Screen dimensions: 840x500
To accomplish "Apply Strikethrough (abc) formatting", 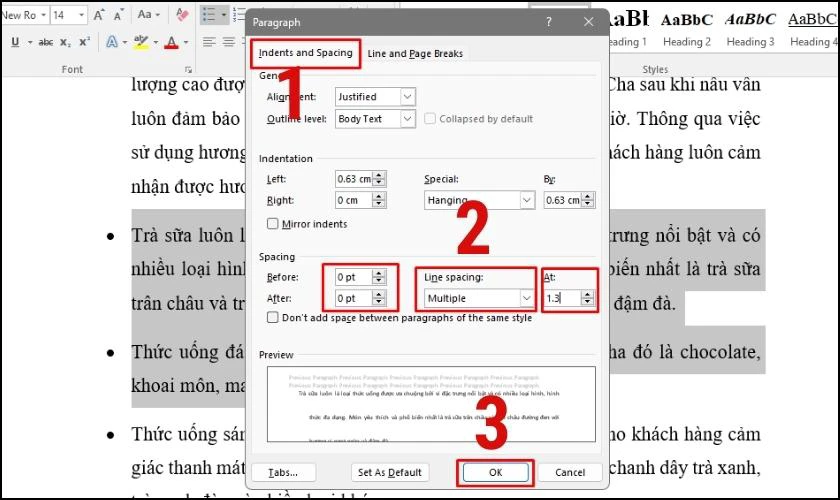I will tap(46, 42).
